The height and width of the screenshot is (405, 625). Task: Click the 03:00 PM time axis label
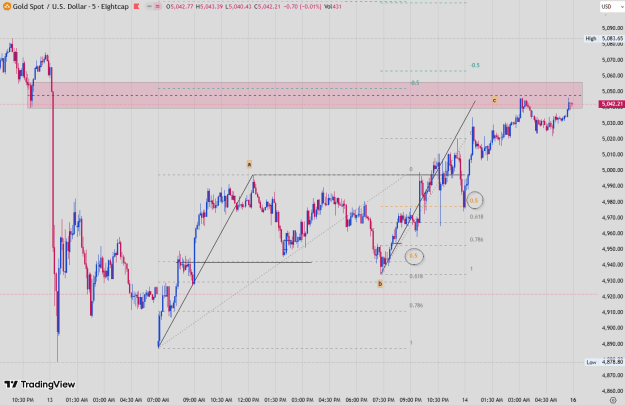[302, 400]
